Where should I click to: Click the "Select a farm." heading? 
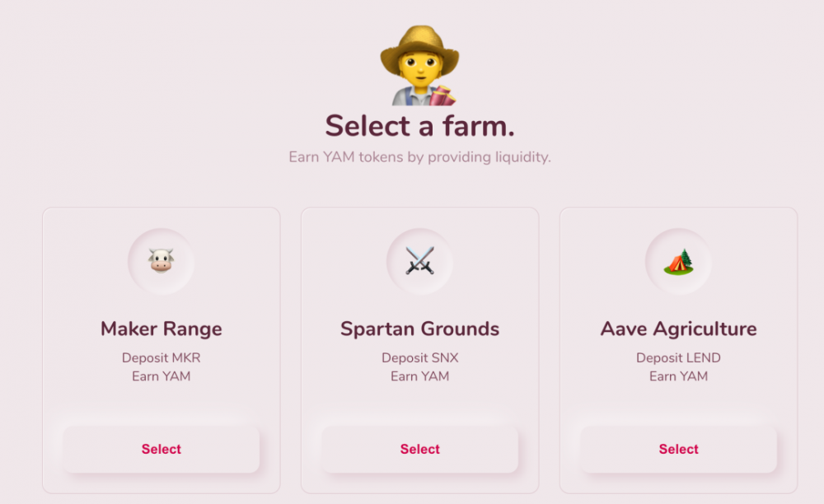[419, 126]
